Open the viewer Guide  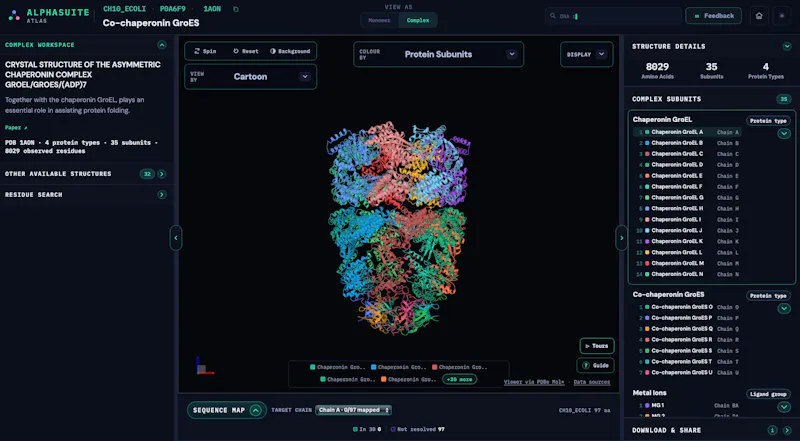[x=595, y=365]
